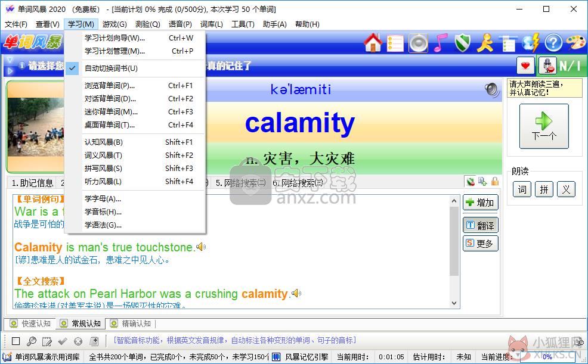Toggle the orange padlock icon
This screenshot has height=364, width=588.
pos(495,182)
